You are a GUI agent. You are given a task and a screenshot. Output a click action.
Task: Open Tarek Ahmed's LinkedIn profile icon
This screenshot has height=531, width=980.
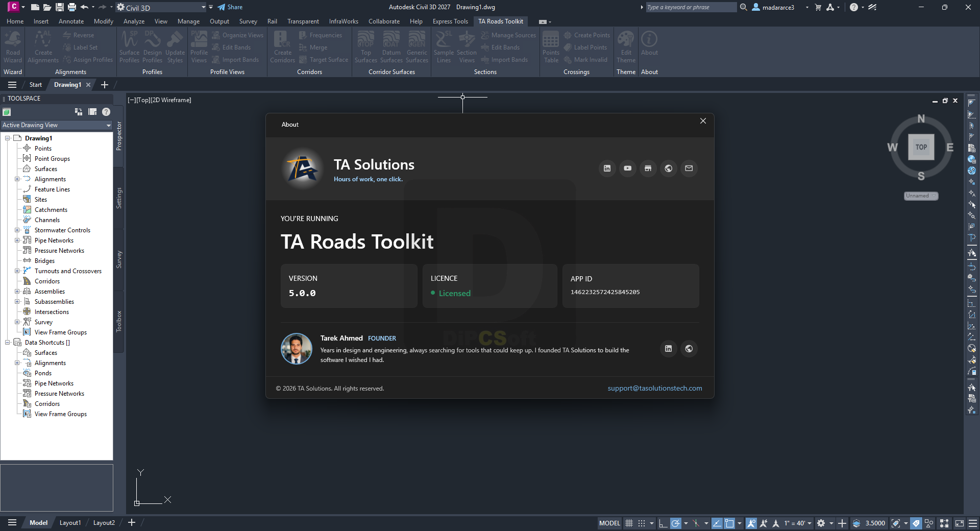click(x=668, y=349)
